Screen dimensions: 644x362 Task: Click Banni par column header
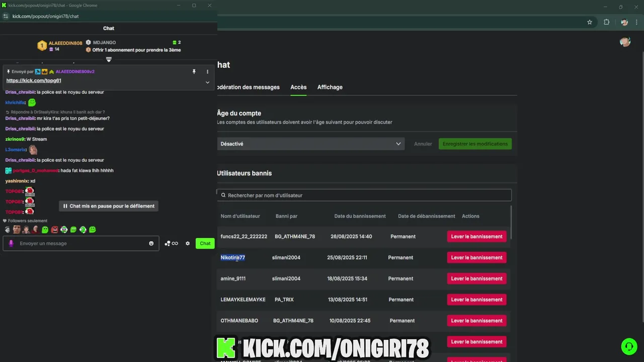[286, 216]
